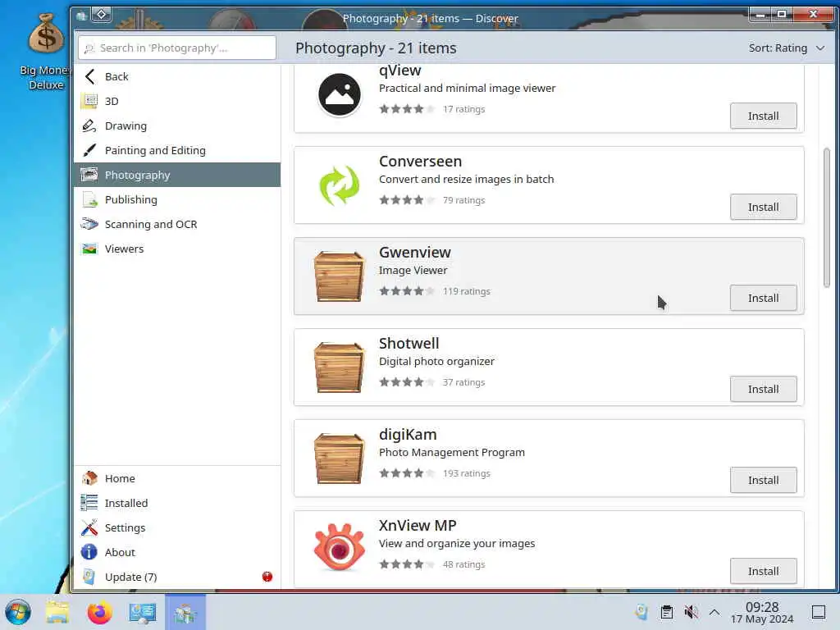Open the Publishing category
This screenshot has height=630, width=840.
[177, 199]
